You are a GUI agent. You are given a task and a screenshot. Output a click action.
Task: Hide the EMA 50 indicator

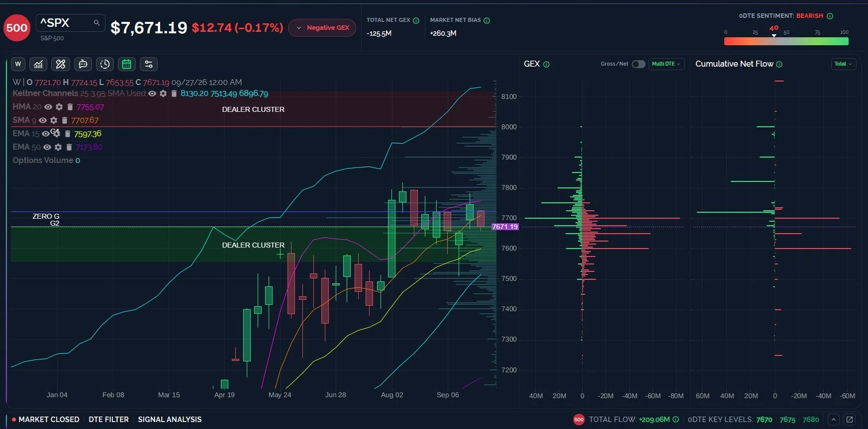coord(47,147)
